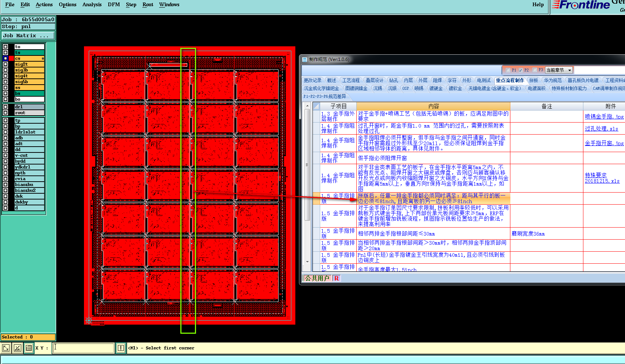
Task: Click the Selected : 0 status label
Action: click(x=28, y=337)
